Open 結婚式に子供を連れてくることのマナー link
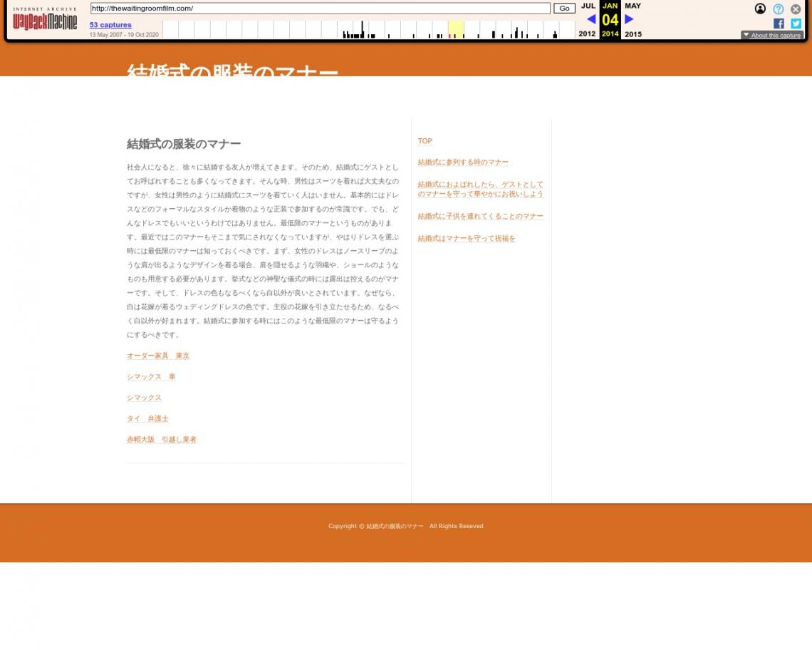 click(x=480, y=216)
